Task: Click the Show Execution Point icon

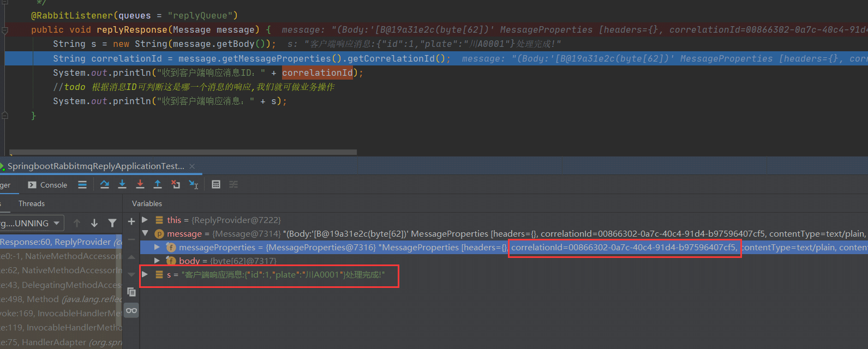Action: (x=82, y=185)
